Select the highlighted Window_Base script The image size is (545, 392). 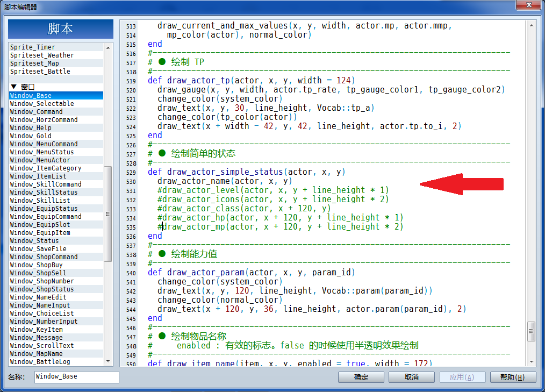coord(56,96)
